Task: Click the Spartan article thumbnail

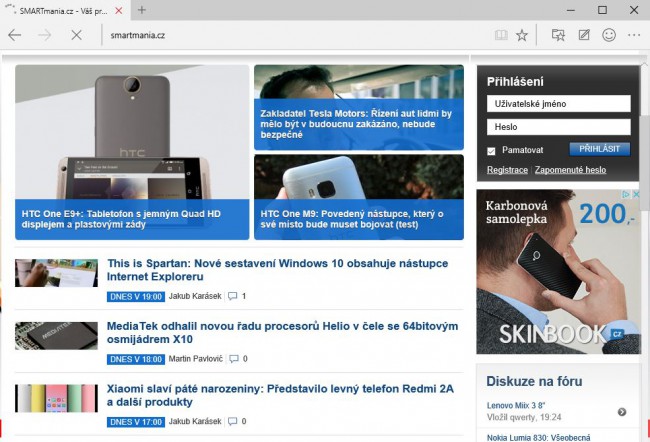Action: click(56, 273)
